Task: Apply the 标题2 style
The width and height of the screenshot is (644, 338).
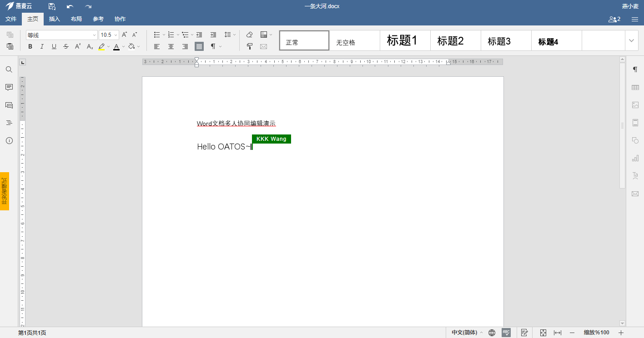Action: [456, 40]
